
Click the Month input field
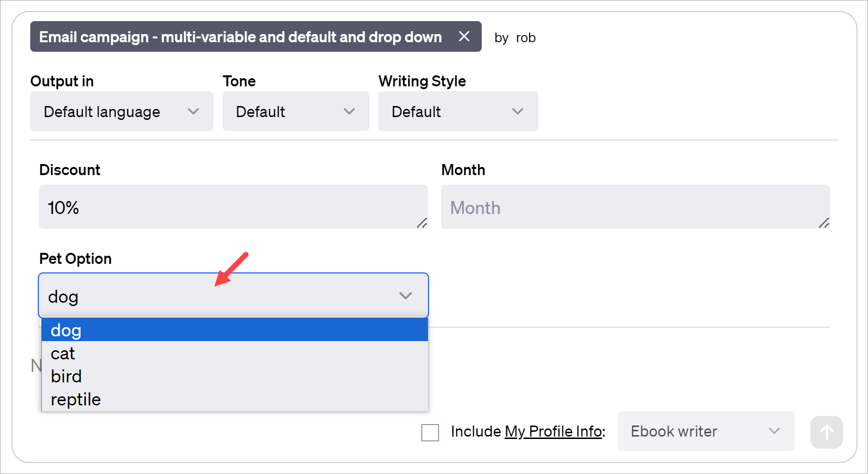(634, 207)
